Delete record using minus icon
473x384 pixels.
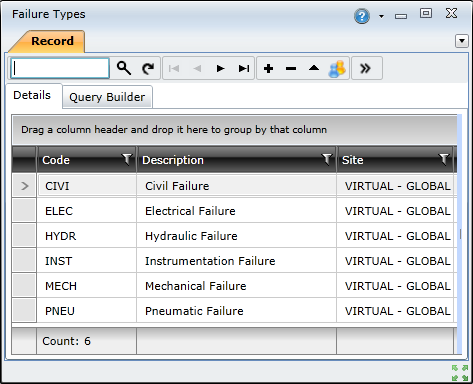coord(291,69)
